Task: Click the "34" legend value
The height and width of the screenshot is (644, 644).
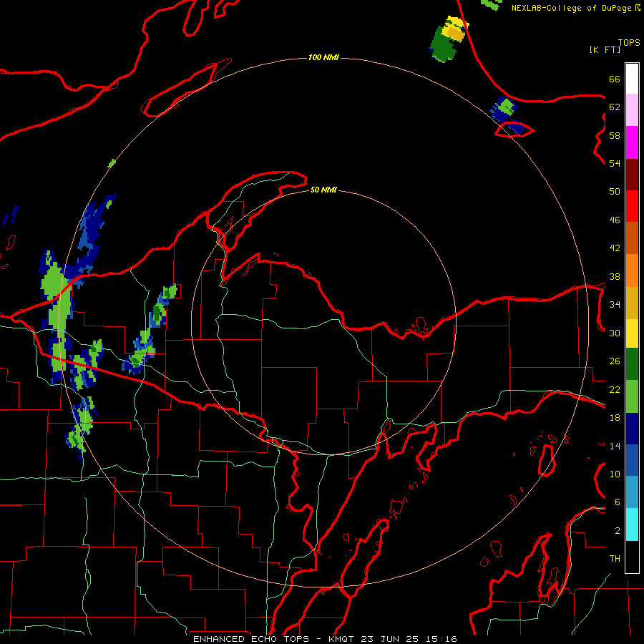Action: [615, 305]
